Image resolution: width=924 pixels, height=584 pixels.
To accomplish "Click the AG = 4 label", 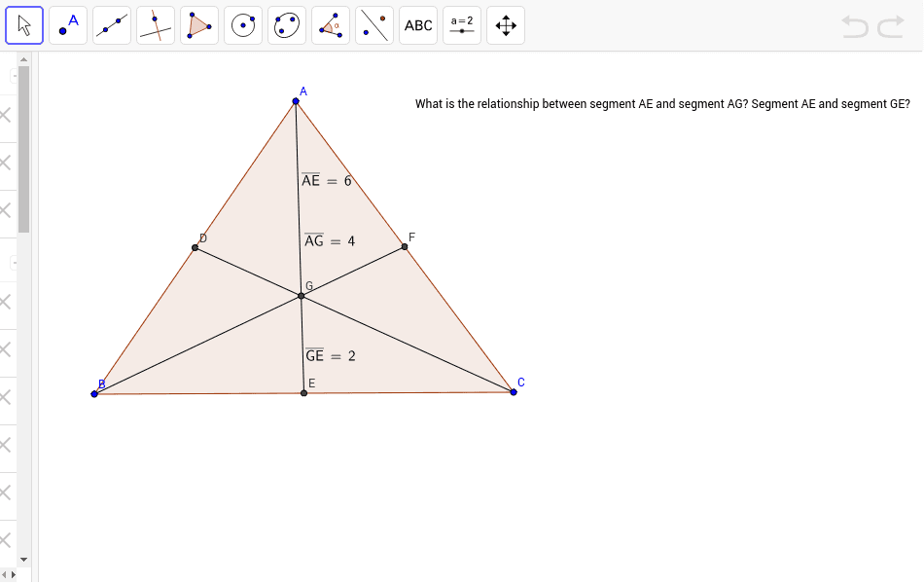I will (330, 240).
